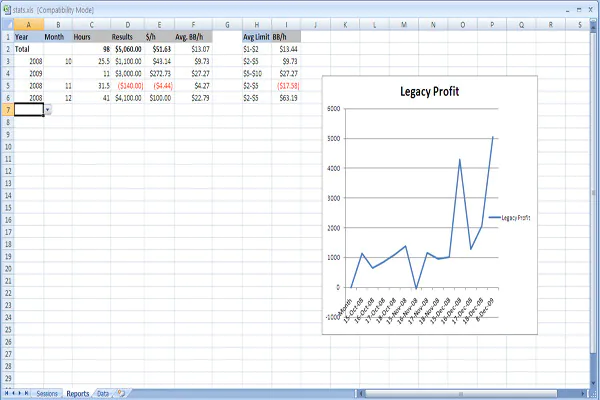This screenshot has width=600, height=400.
Task: Select the $13.44 cell
Action: pos(286,49)
